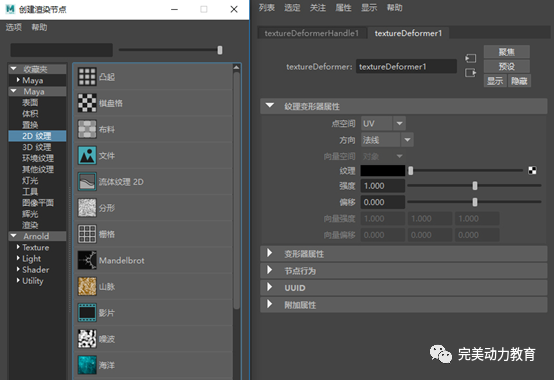Open the 属性 menu

tap(343, 7)
